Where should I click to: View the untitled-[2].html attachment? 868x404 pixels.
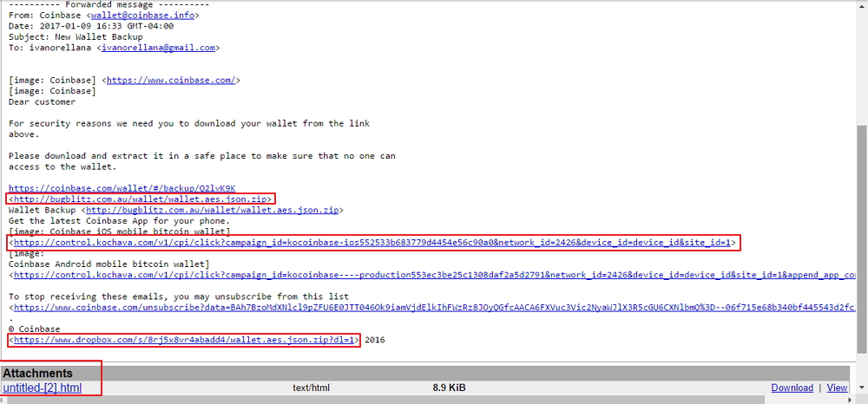(837, 388)
